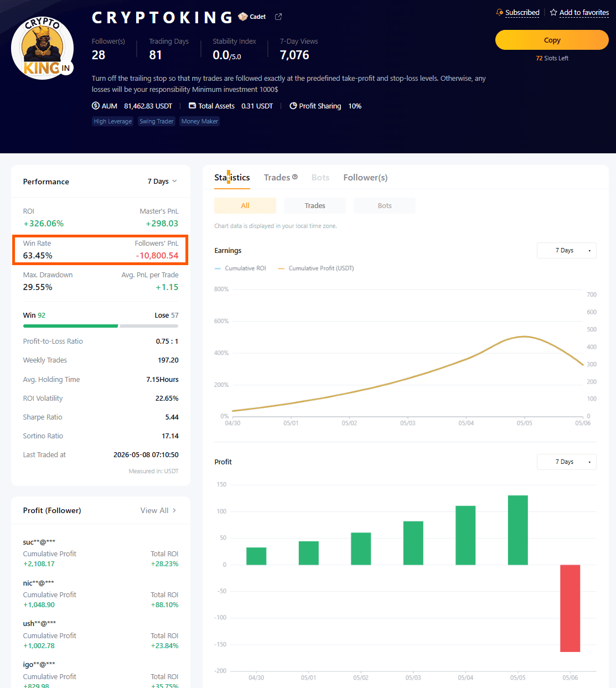Screen dimensions: 616x688
Task: Click the Last Traded at timestamp
Action: pyautogui.click(x=146, y=454)
